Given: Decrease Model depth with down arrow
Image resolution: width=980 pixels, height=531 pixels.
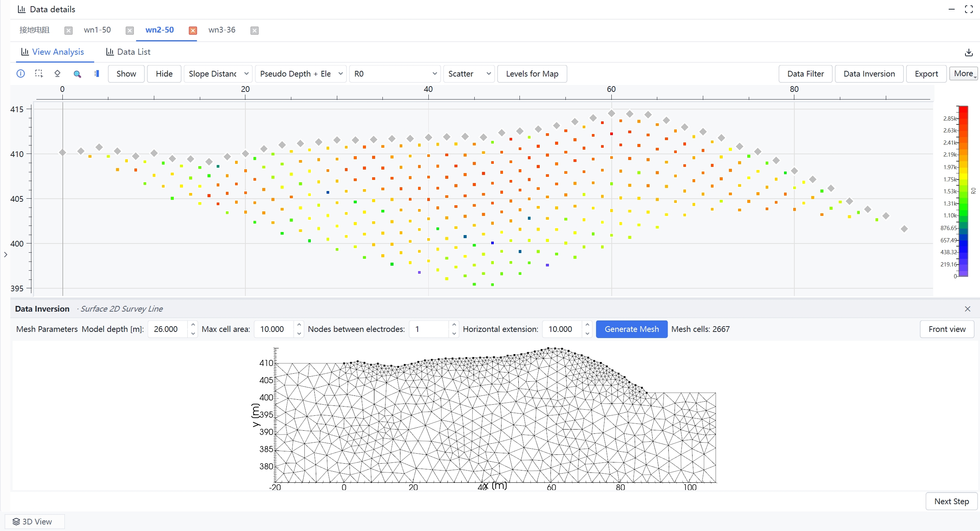Looking at the screenshot, I should coord(193,333).
